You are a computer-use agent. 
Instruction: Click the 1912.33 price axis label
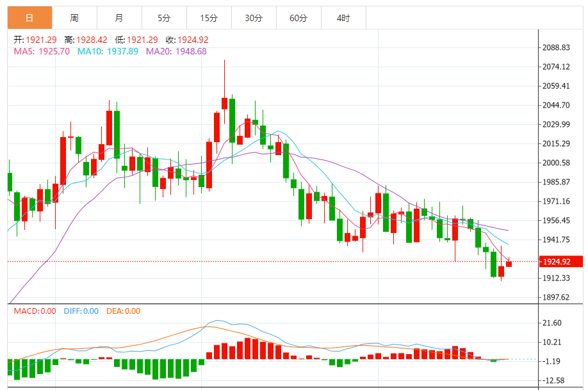click(556, 278)
